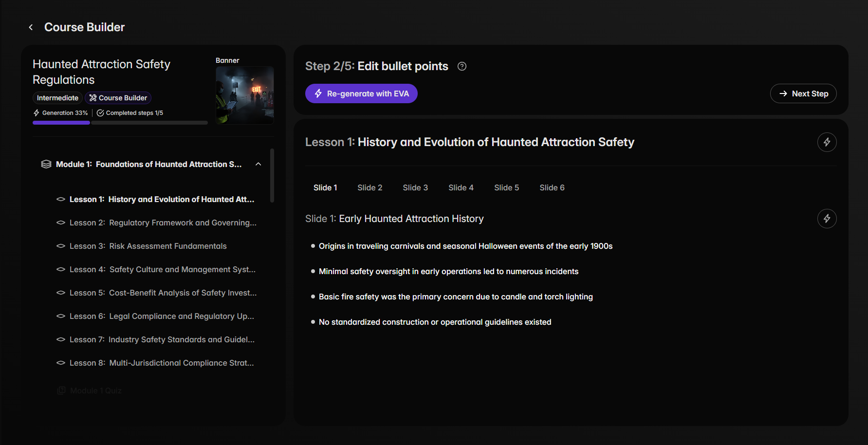The image size is (868, 445).
Task: Click course title 'Haunted Attraction Safety Regulations'
Action: [x=101, y=72]
